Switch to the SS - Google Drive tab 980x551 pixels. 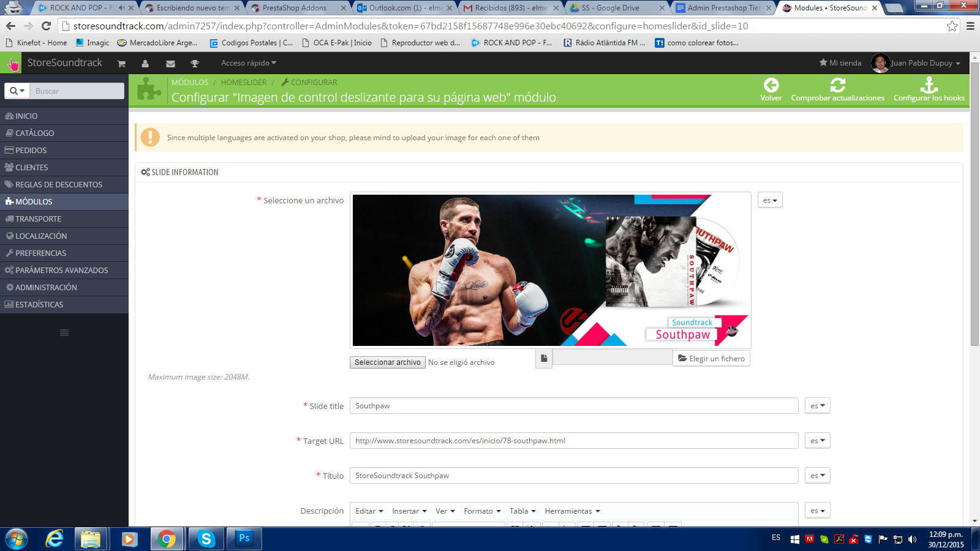[617, 8]
